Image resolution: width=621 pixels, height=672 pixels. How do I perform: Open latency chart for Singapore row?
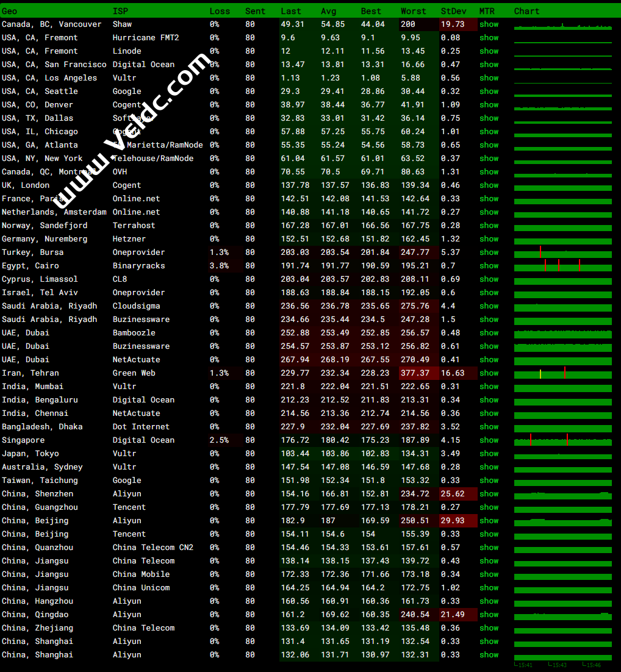click(x=562, y=440)
